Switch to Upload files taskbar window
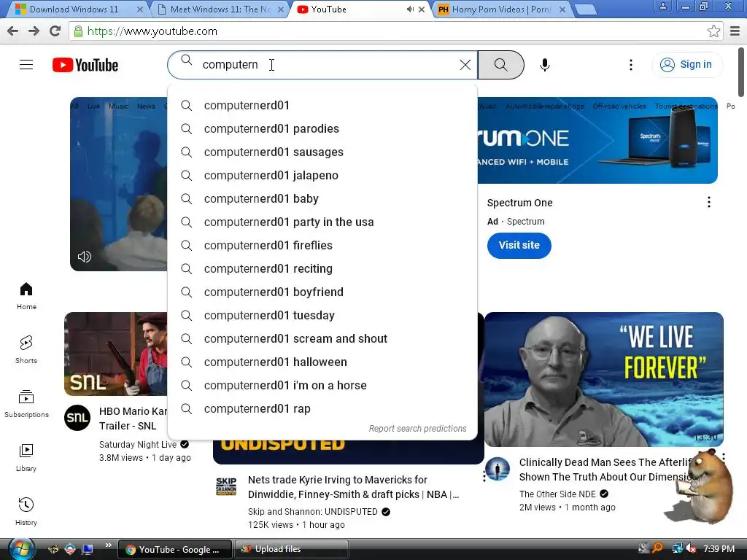The width and height of the screenshot is (747, 560). coord(292,549)
